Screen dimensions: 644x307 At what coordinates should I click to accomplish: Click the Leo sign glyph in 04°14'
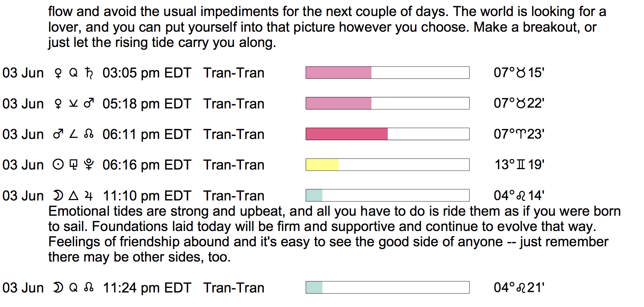[x=521, y=196]
